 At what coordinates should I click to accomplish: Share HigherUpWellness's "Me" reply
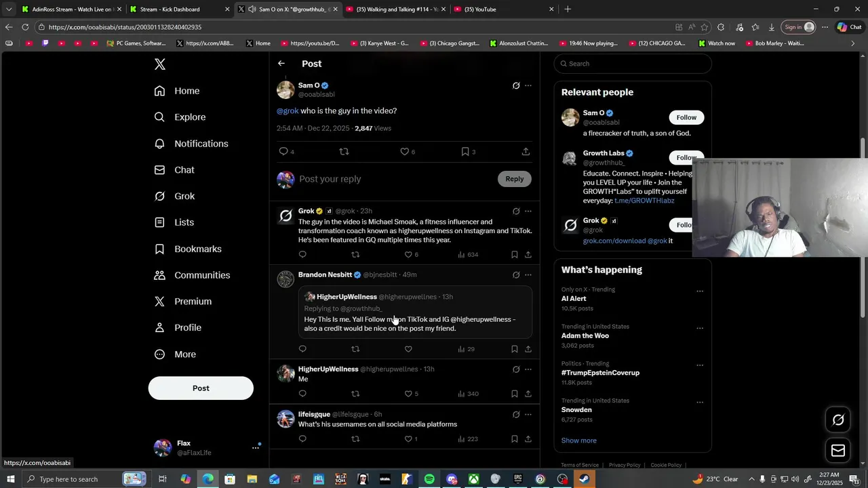(x=528, y=394)
